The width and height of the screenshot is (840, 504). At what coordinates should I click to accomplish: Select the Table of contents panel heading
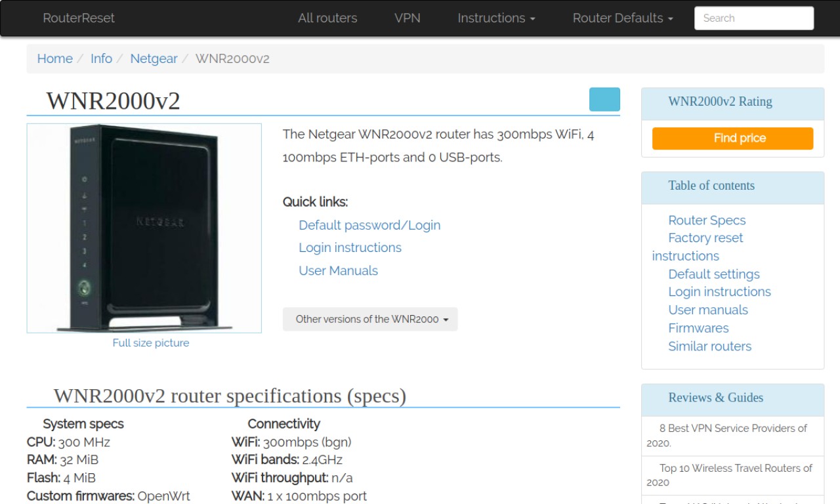711,186
